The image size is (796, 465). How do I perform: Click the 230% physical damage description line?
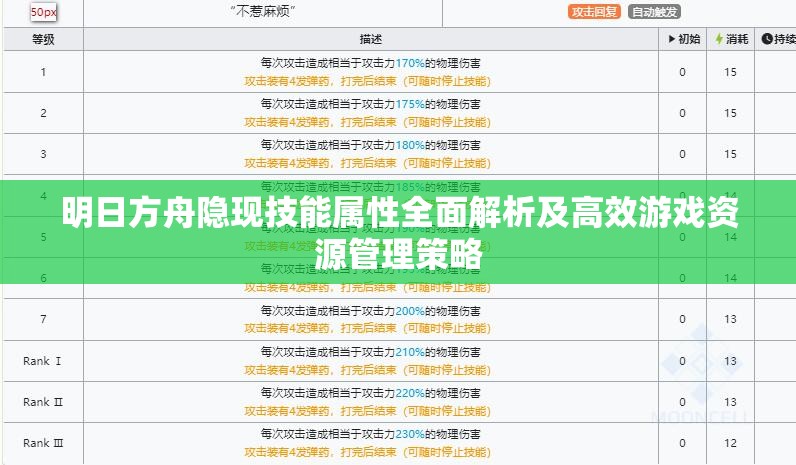[371, 434]
